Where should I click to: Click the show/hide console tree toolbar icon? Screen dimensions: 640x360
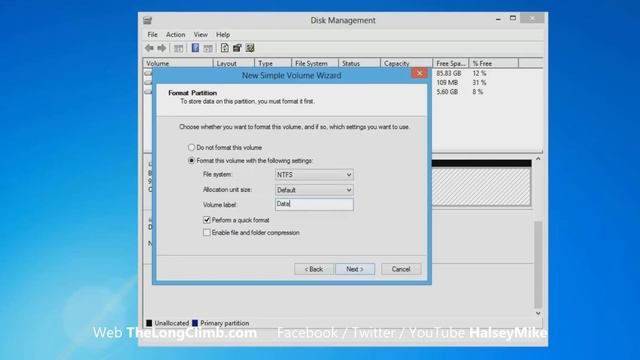[178, 49]
